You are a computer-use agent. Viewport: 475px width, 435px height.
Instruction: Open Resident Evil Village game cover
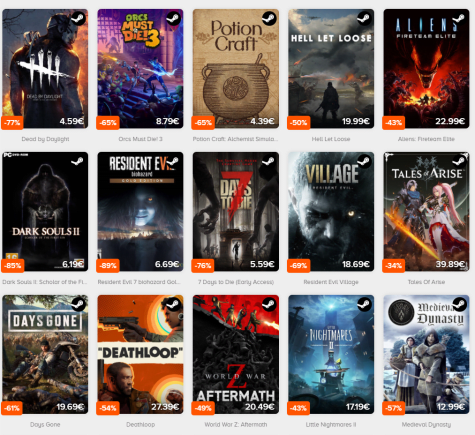coord(331,211)
